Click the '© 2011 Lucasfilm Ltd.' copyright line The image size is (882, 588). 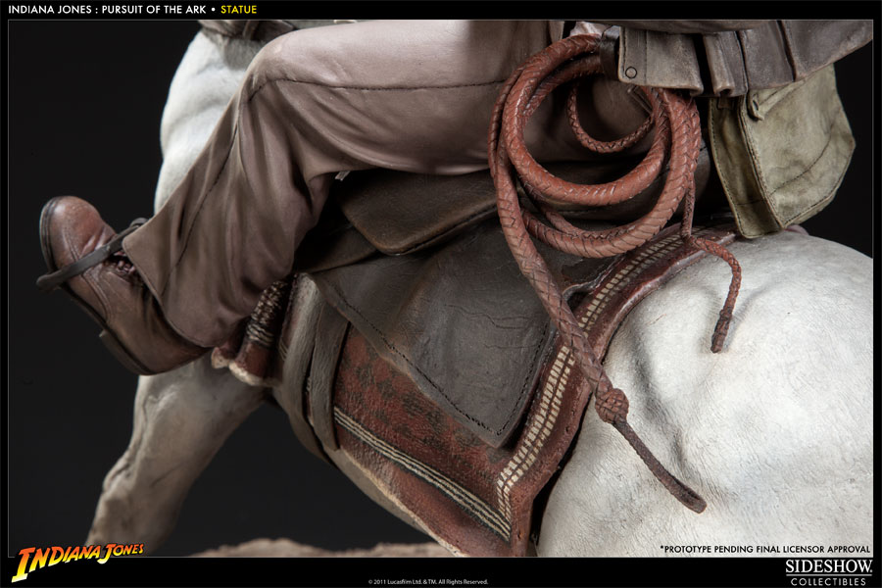[427, 582]
